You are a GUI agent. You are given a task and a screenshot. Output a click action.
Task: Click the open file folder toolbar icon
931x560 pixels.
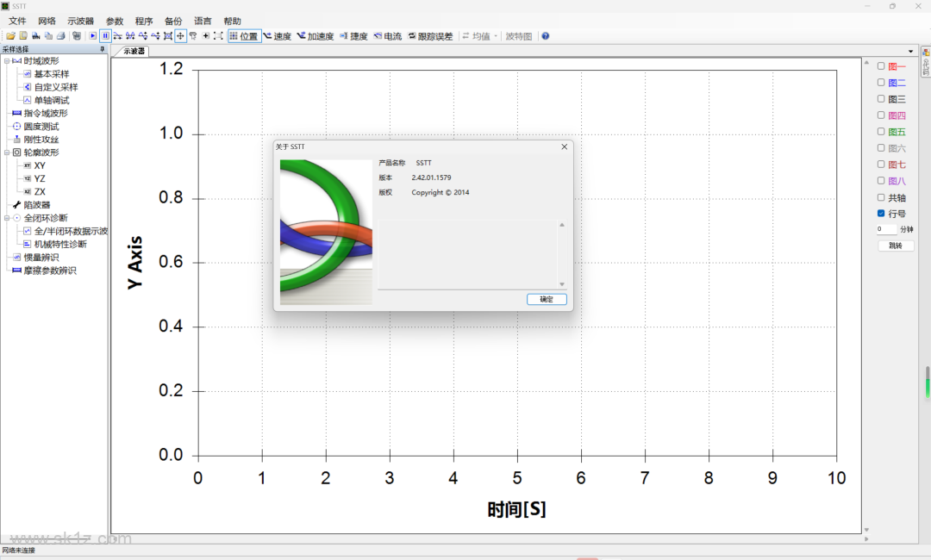coord(10,36)
